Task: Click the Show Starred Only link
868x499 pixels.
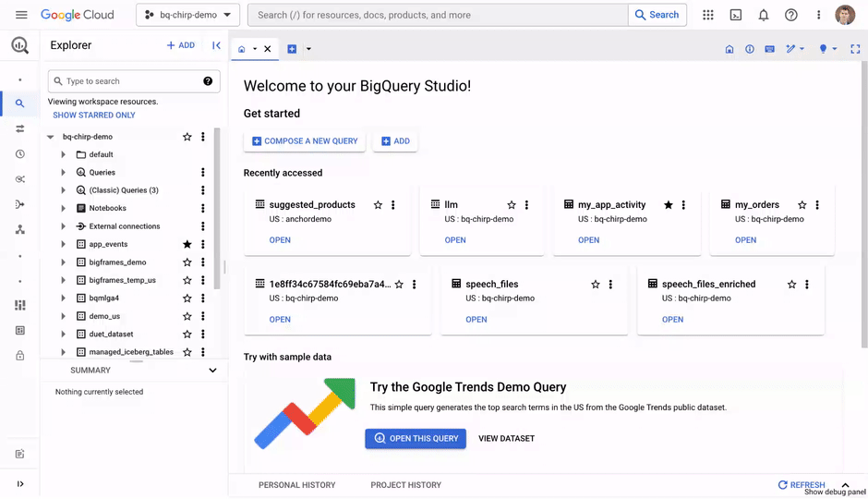Action: 94,116
